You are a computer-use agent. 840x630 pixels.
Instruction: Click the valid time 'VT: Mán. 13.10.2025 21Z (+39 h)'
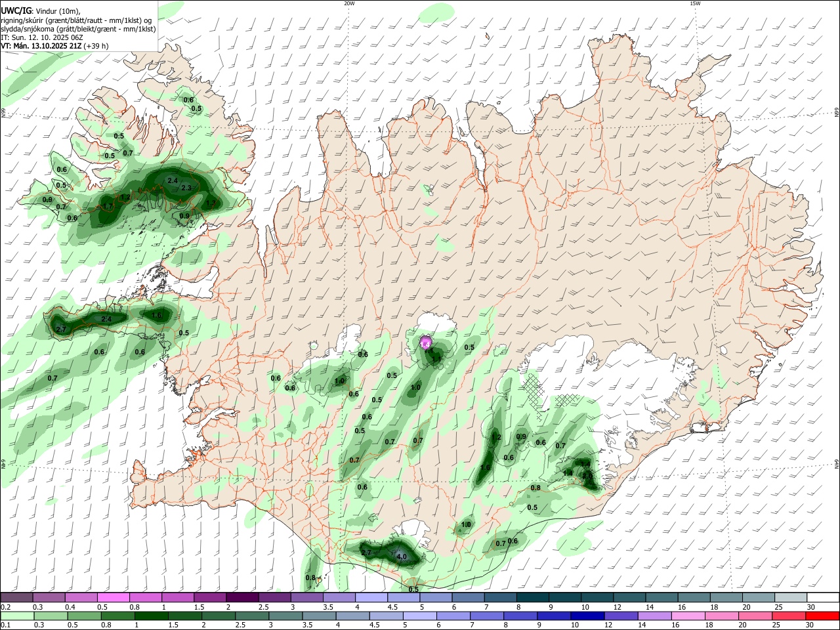click(x=54, y=46)
